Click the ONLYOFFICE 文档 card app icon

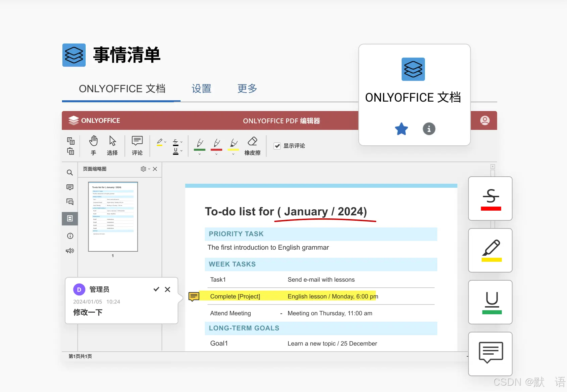pyautogui.click(x=413, y=69)
